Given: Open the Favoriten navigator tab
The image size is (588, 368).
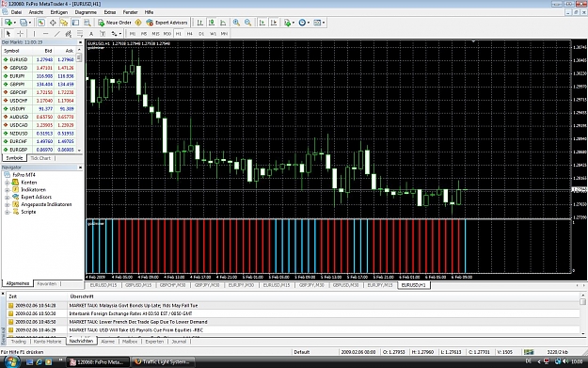Looking at the screenshot, I should 47,284.
